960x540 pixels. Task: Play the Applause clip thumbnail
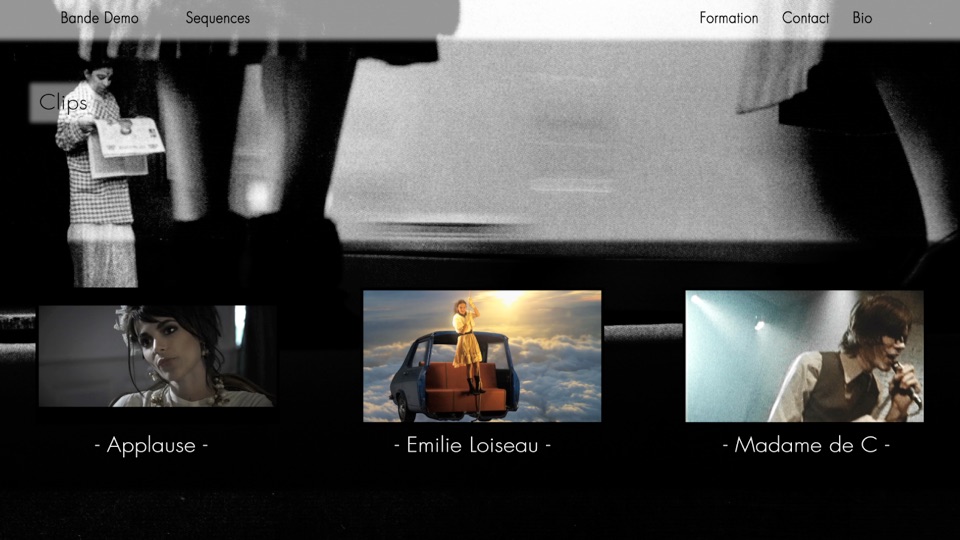157,356
